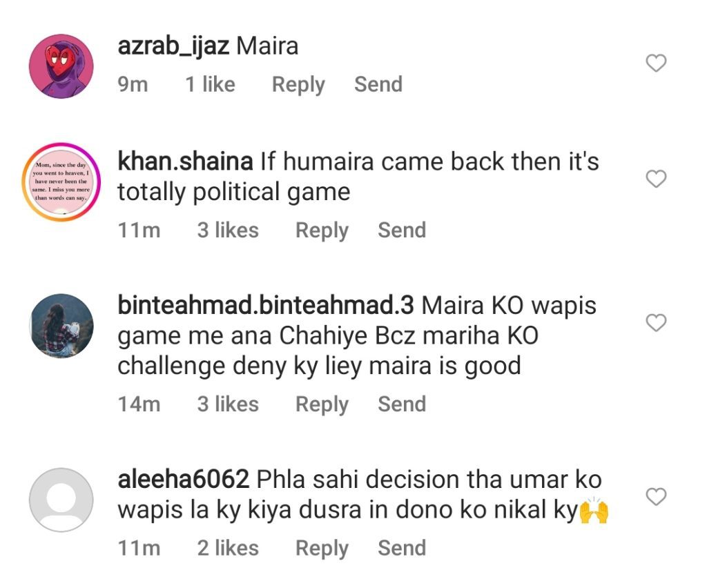Like binteahmad.binteahmad.3's comment using heart

coord(656,322)
